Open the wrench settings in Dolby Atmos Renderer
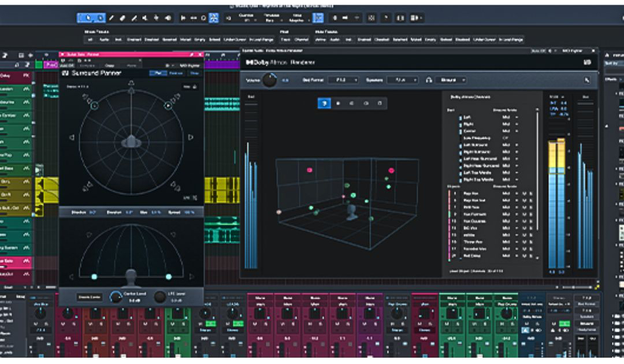Screen dimensions: 624x364 click(587, 80)
